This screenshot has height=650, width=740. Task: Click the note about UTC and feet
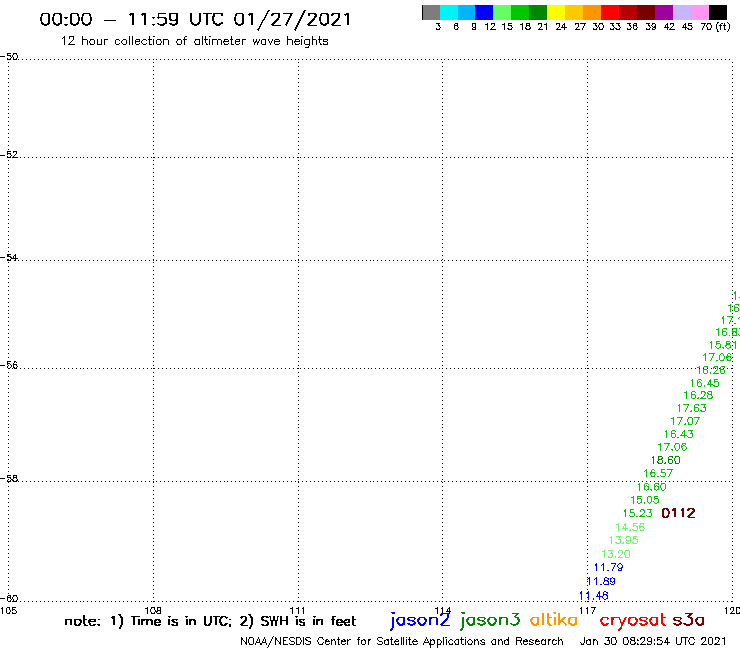pyautogui.click(x=210, y=621)
